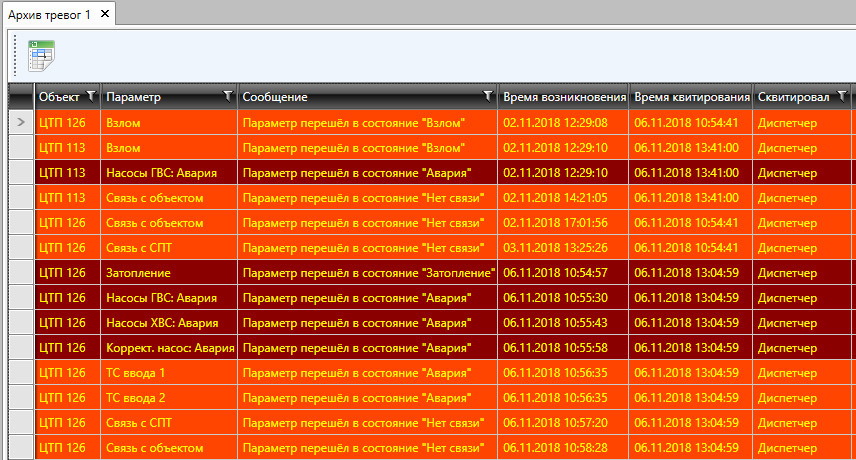Select the Архив тревог 1 tab
Image resolution: width=856 pixels, height=460 pixels.
pos(48,13)
